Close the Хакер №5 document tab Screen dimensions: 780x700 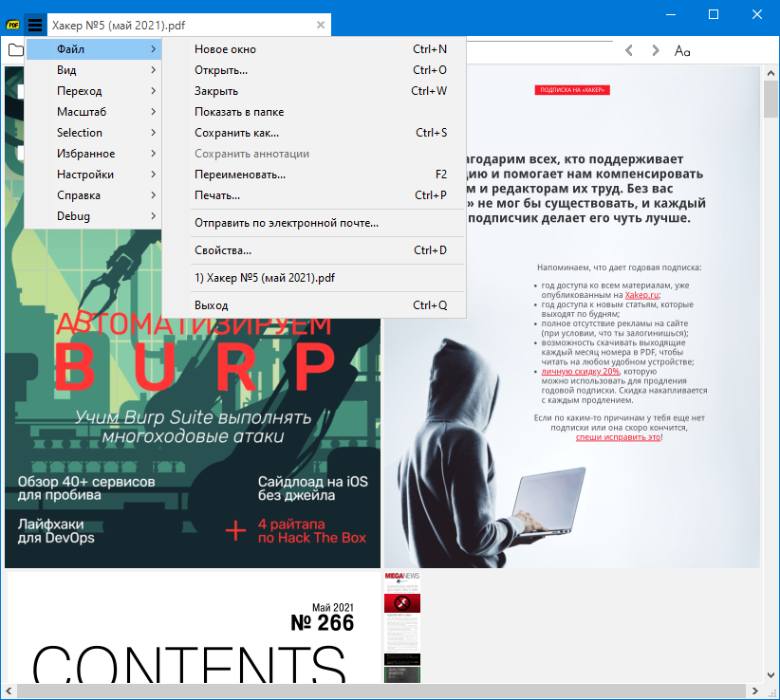(321, 25)
